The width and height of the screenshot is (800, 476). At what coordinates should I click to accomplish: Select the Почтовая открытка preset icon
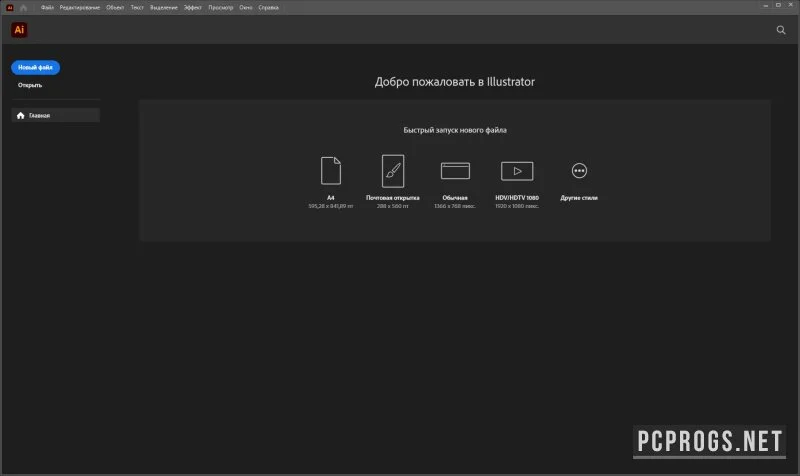393,171
